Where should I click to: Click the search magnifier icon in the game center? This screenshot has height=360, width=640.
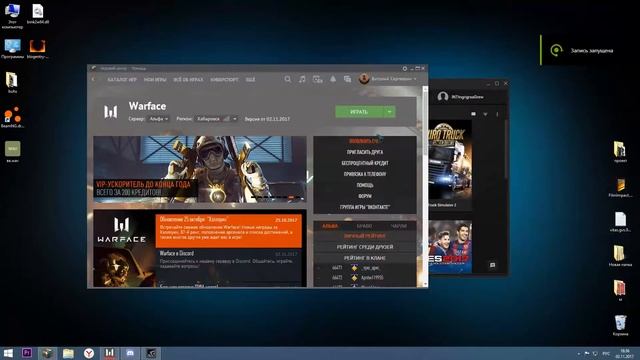pos(288,79)
